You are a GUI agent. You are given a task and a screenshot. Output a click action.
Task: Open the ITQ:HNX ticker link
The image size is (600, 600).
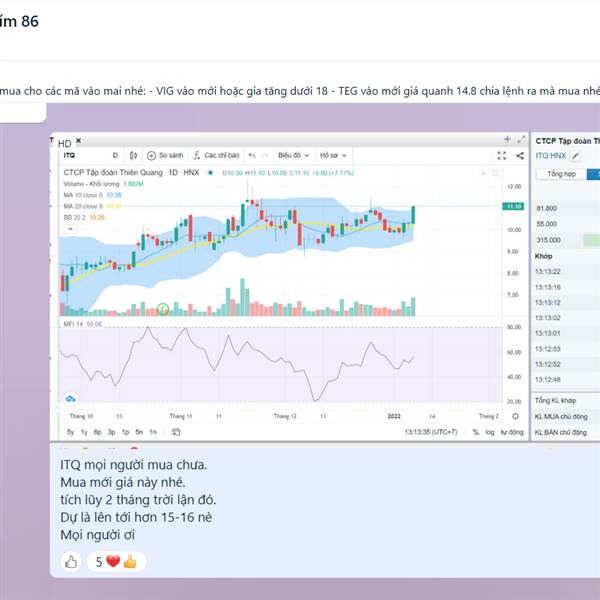551,156
